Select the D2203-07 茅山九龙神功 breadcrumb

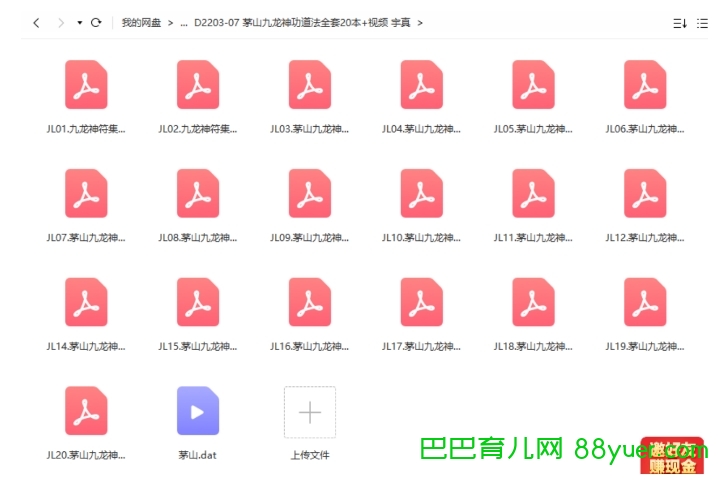click(x=302, y=23)
